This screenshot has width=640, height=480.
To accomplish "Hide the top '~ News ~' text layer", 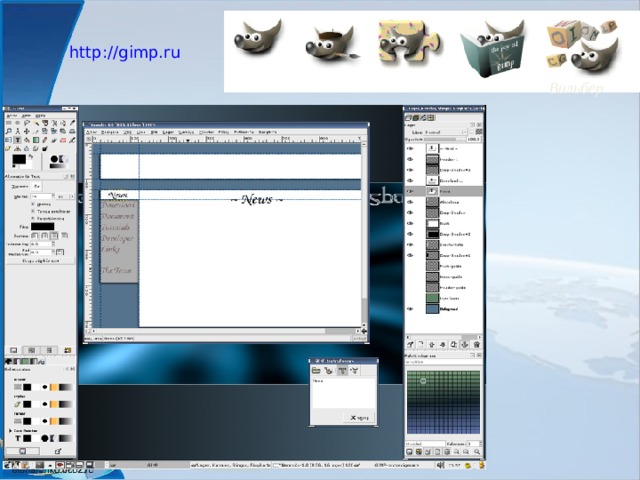I will pyautogui.click(x=410, y=149).
